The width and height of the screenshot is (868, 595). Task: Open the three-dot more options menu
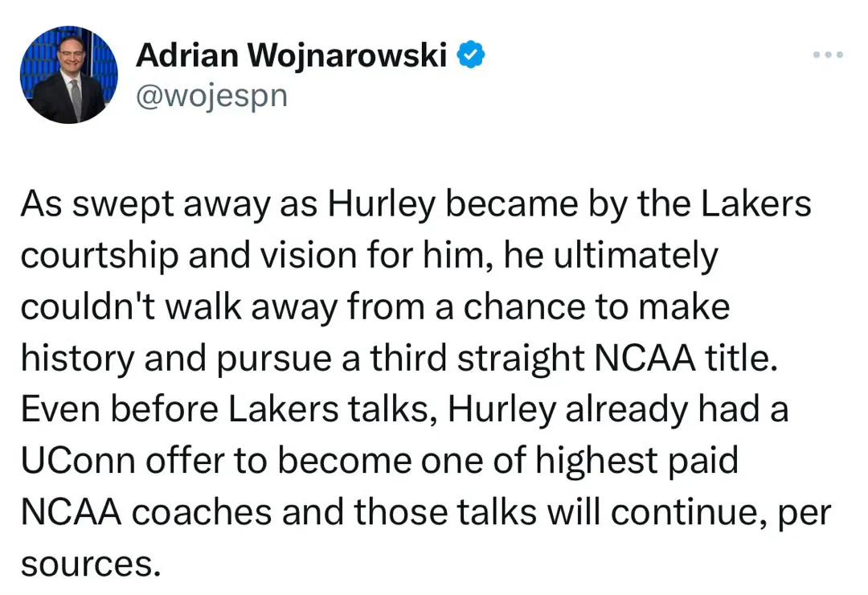[x=828, y=55]
